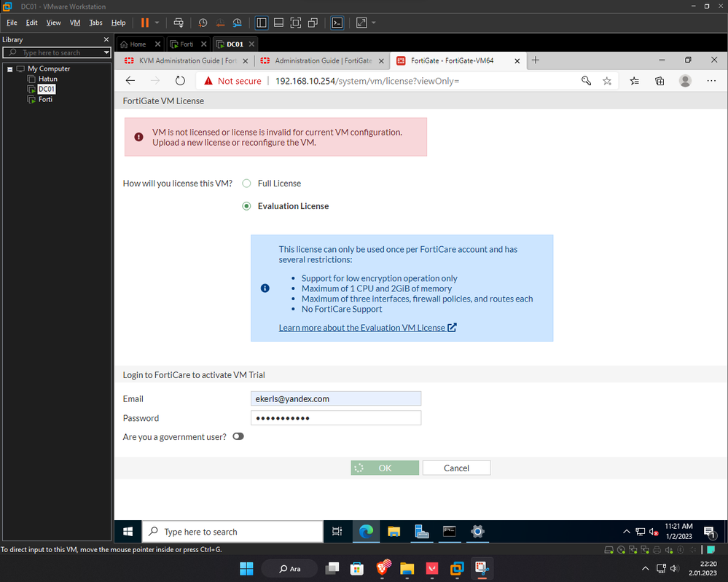The width and height of the screenshot is (728, 582).
Task: Open the snapshot manager icon
Action: (233, 23)
